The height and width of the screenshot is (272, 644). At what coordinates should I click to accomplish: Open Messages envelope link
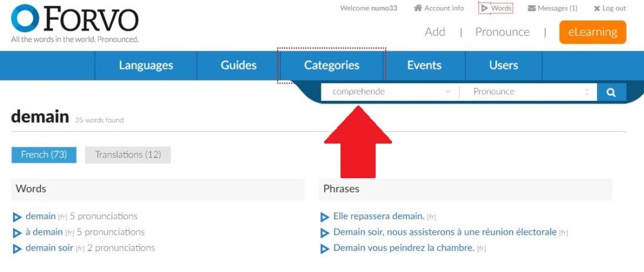(x=552, y=8)
